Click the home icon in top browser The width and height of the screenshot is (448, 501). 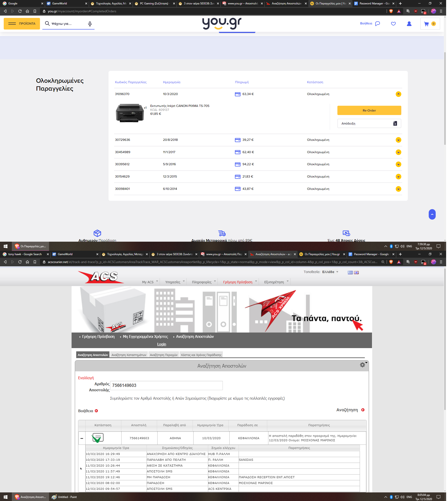click(27, 11)
